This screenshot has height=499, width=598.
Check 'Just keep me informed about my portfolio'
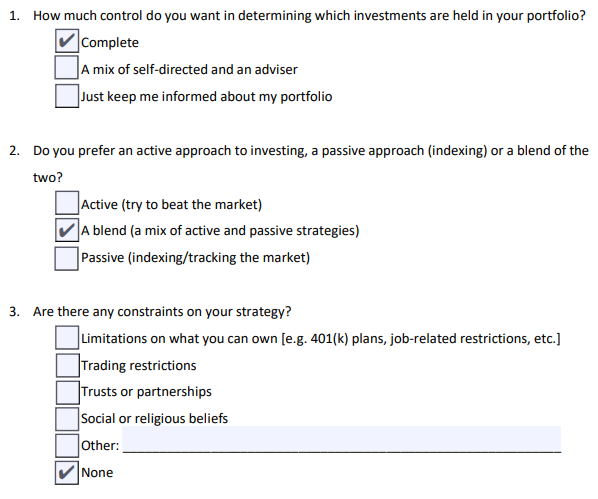67,96
